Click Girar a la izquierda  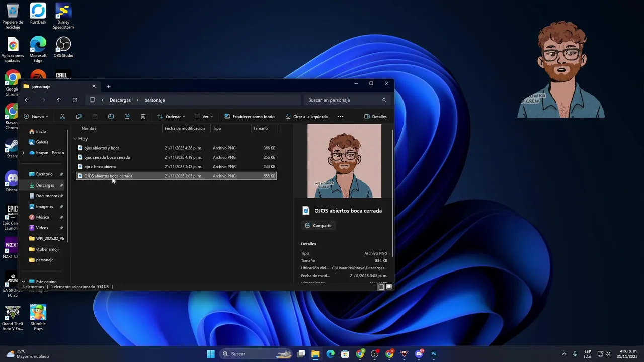(306, 116)
